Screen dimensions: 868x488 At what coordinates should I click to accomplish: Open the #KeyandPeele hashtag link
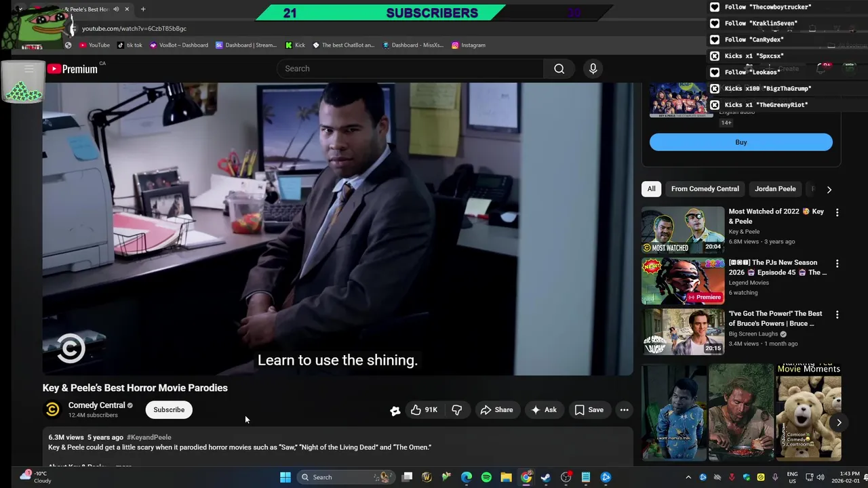pos(149,437)
